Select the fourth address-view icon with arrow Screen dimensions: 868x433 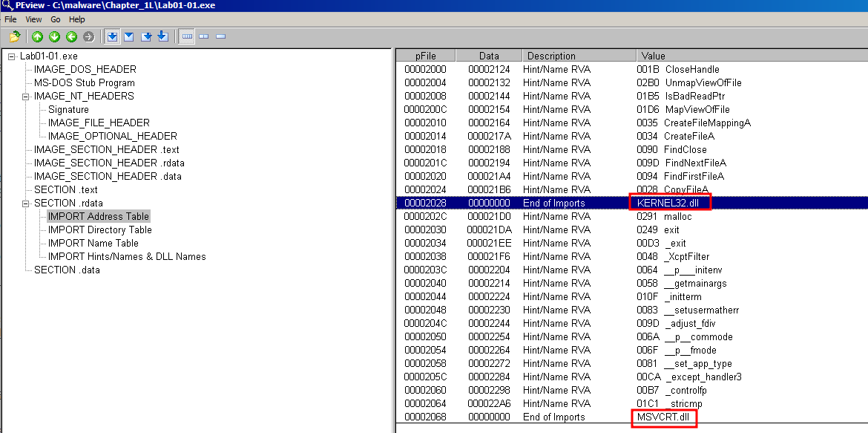pos(162,37)
